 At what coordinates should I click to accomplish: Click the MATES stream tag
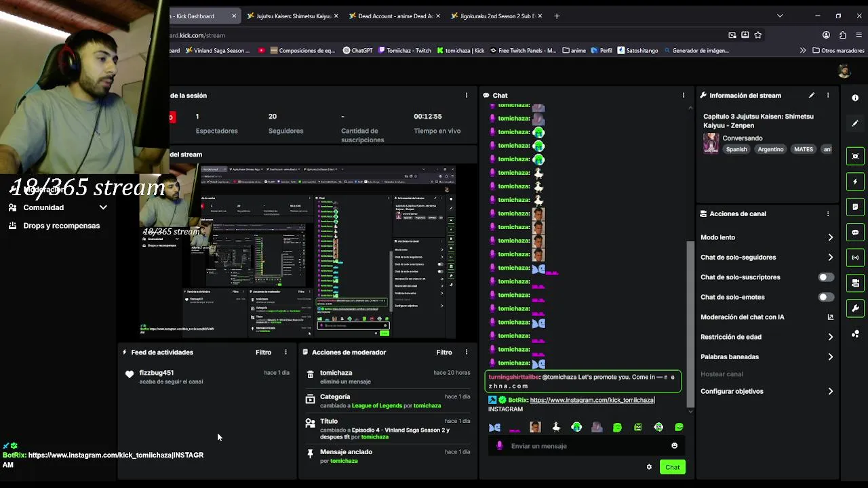click(x=804, y=149)
